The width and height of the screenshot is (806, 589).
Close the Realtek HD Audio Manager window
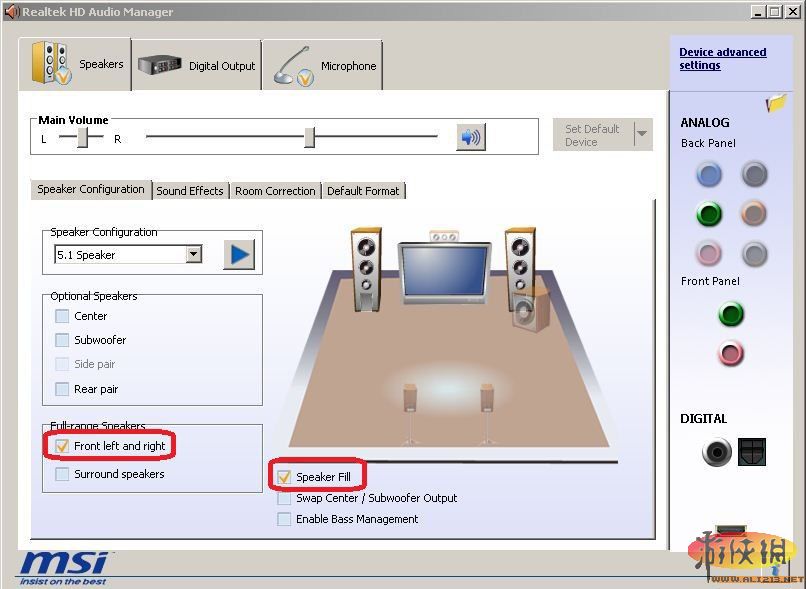(792, 11)
